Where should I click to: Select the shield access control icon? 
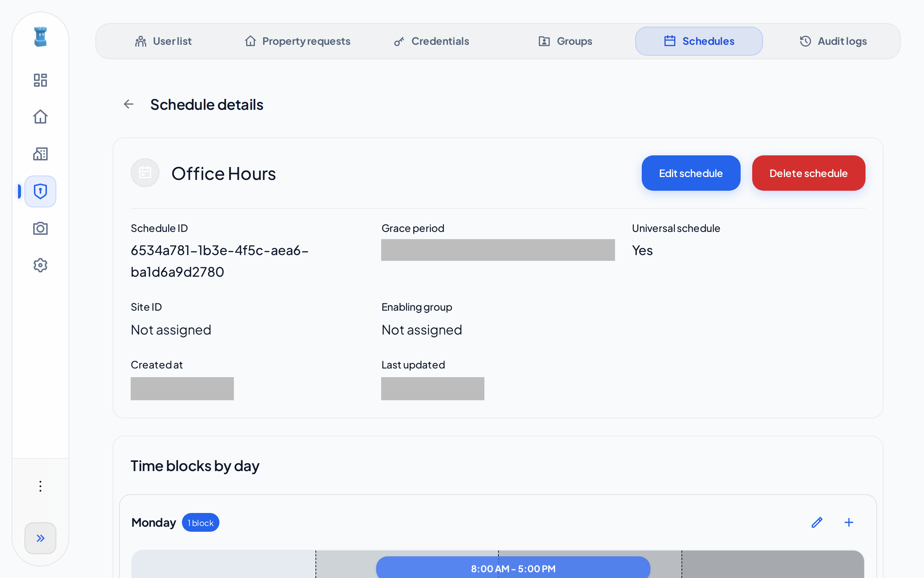pos(40,191)
